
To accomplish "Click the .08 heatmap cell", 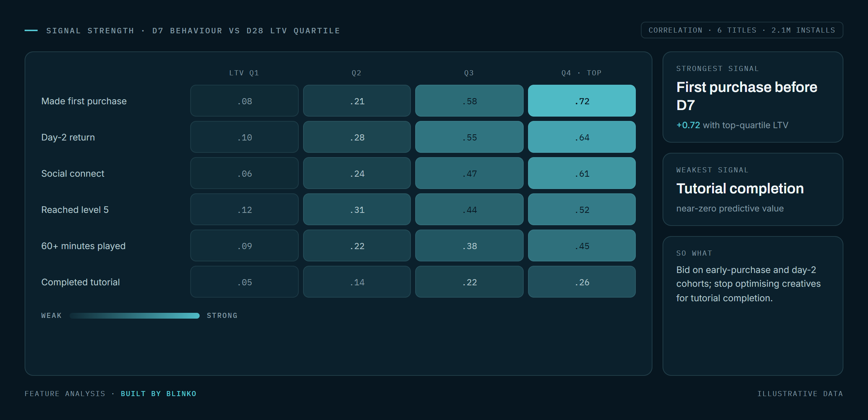I will 244,101.
